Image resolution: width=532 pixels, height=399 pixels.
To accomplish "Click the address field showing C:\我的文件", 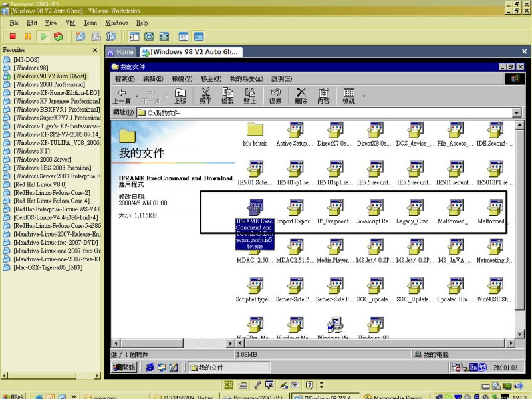I will [x=324, y=112].
